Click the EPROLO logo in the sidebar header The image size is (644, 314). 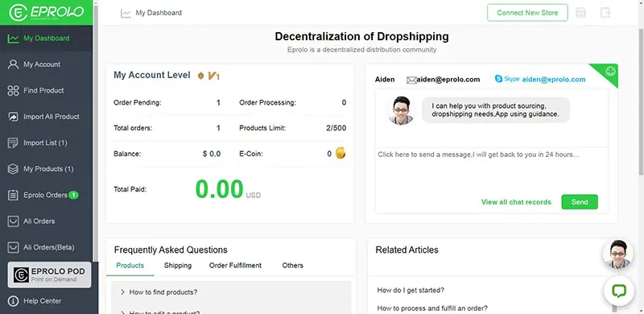click(46, 13)
